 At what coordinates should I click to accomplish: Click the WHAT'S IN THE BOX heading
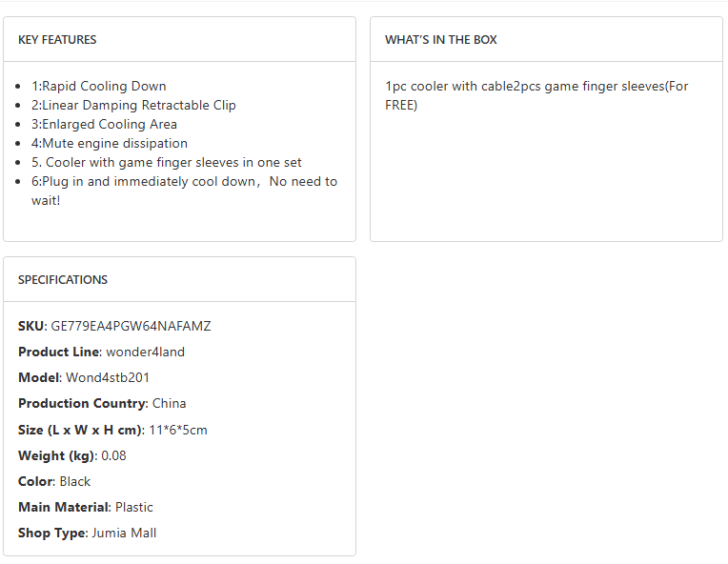tap(441, 40)
